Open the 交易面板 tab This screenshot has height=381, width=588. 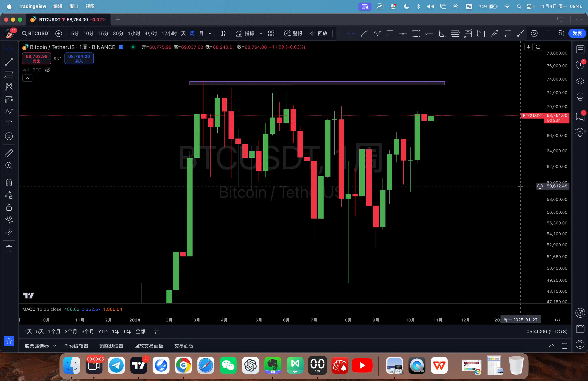pos(184,346)
